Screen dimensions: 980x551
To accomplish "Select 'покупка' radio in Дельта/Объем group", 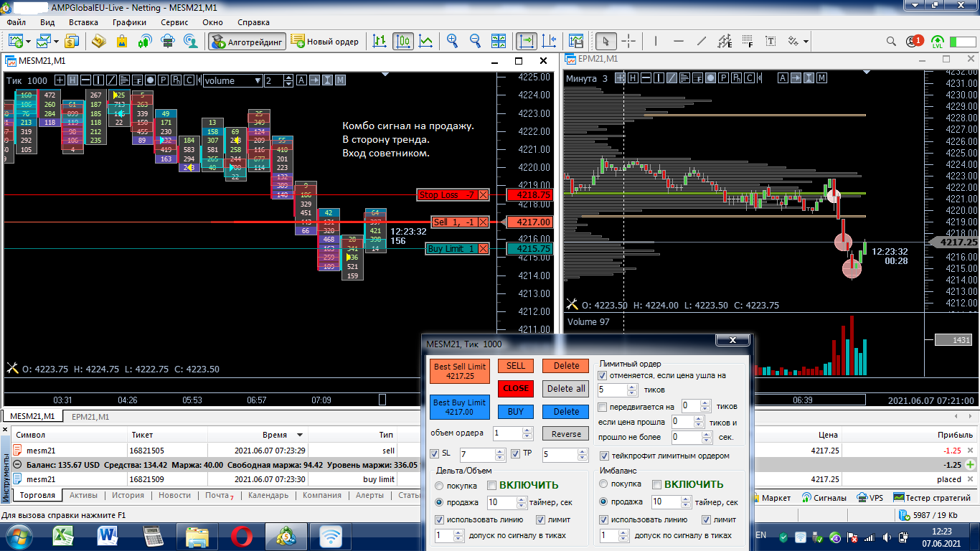I will [440, 486].
